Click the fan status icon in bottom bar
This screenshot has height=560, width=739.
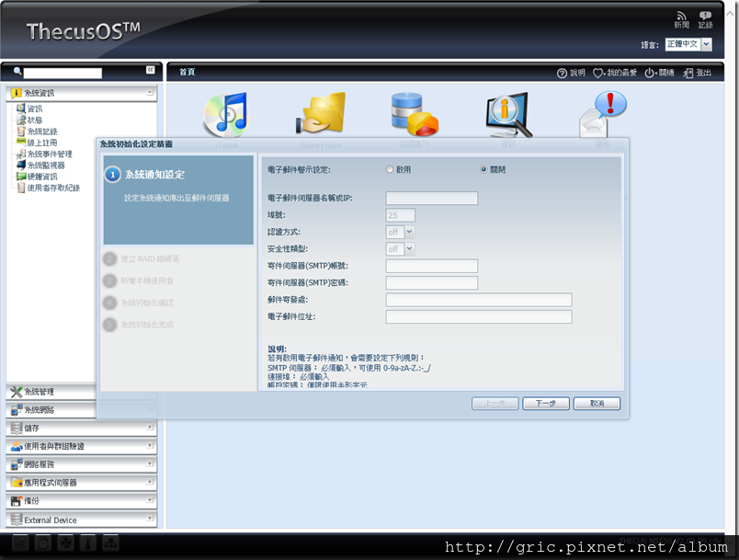tap(65, 543)
